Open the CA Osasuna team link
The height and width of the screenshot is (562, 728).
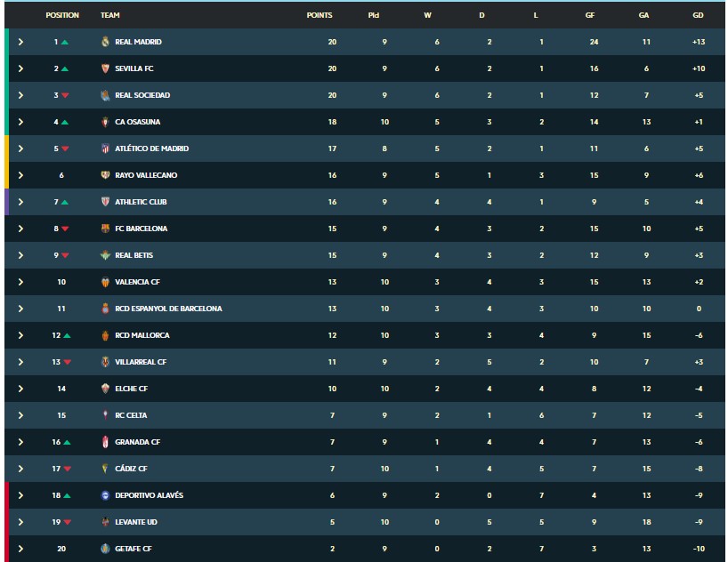click(137, 122)
